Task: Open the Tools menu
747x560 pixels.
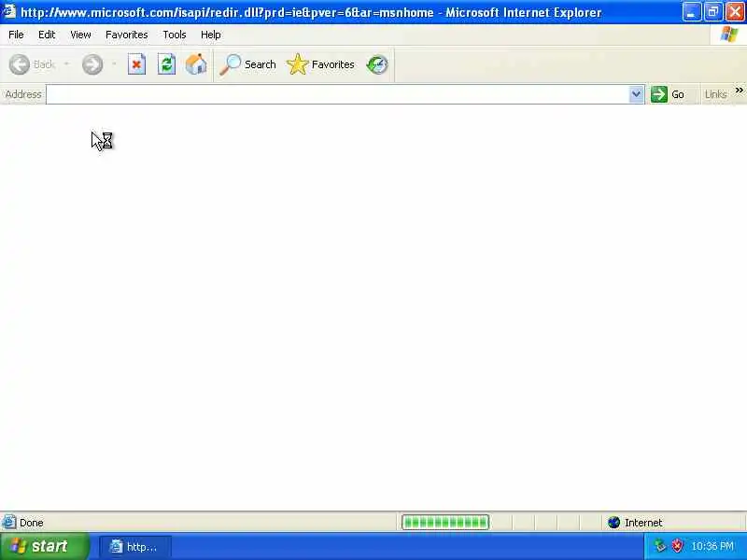Action: point(175,35)
